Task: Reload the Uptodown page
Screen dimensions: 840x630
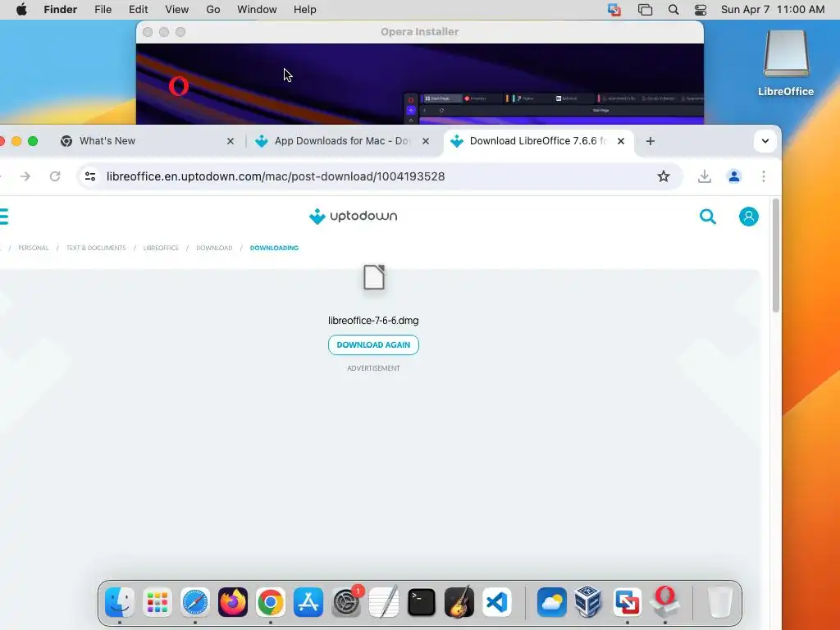Action: [55, 176]
